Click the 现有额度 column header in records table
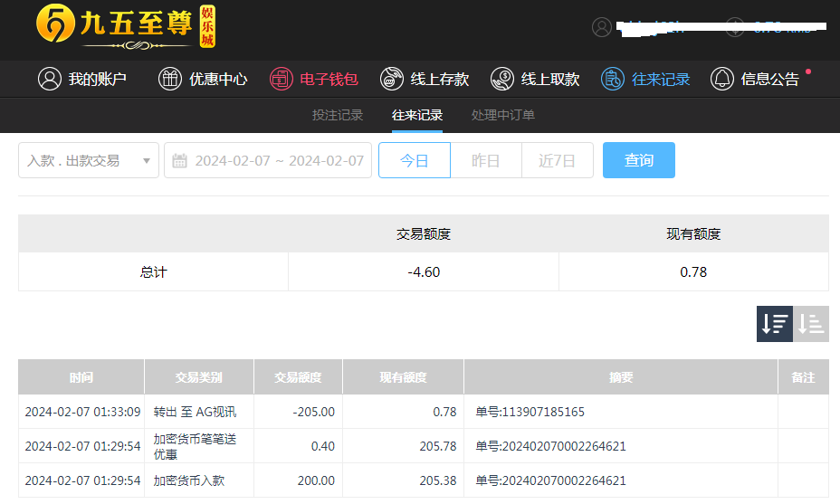Viewport: 840px width, 504px height. tap(403, 377)
